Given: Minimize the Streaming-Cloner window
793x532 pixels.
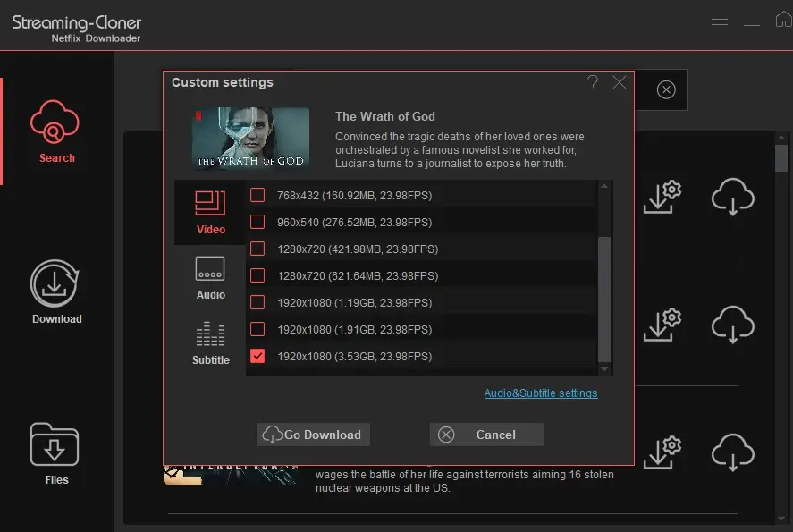Looking at the screenshot, I should pos(752,23).
